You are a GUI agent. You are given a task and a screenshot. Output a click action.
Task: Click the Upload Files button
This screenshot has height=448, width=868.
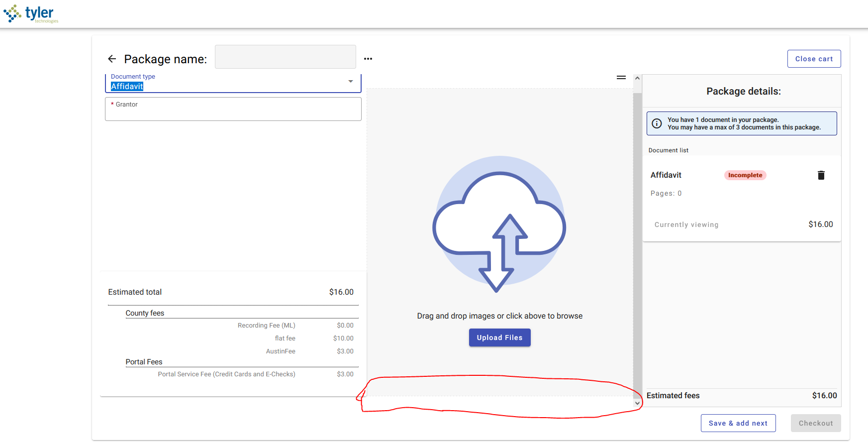click(x=499, y=337)
